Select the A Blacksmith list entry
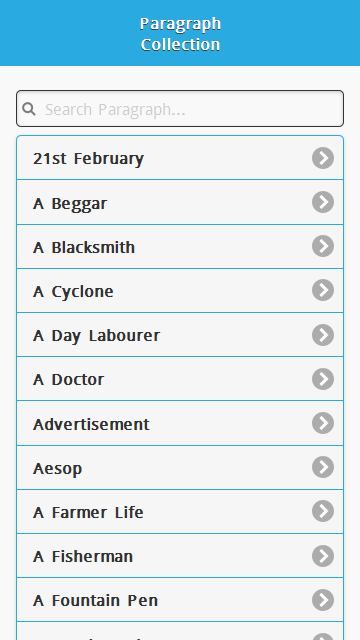 (180, 247)
